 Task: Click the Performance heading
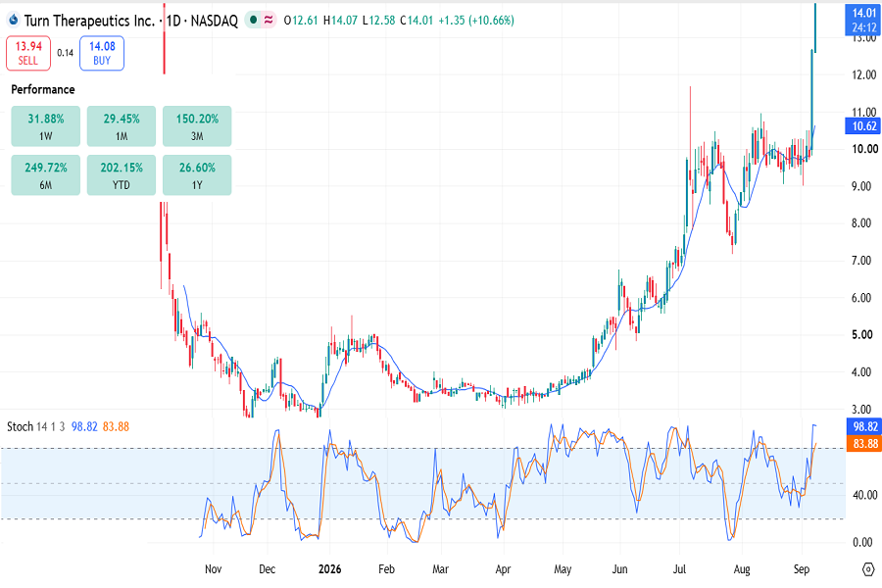click(43, 89)
